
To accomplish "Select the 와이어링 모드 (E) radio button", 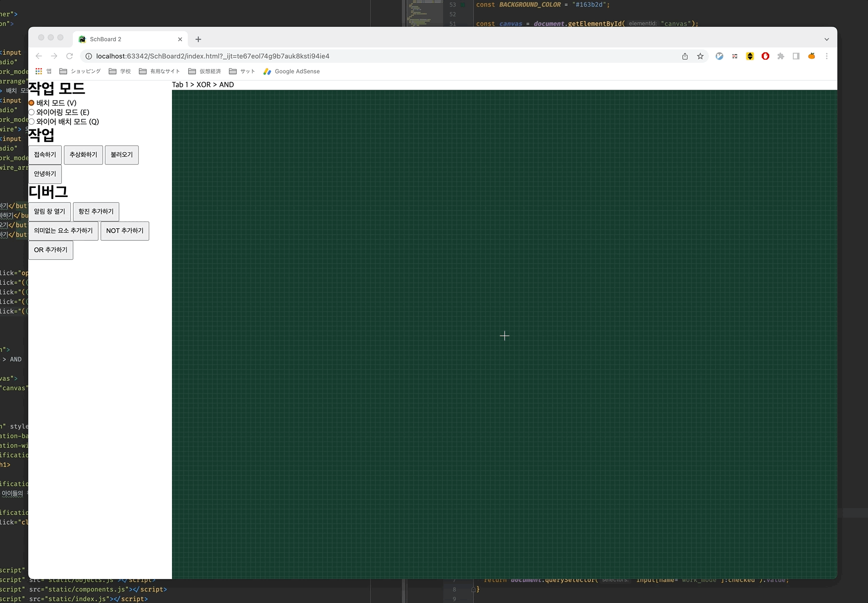I will coord(32,112).
